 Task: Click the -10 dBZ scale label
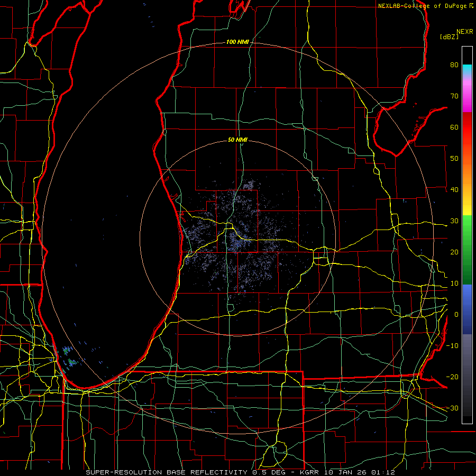tap(452, 346)
